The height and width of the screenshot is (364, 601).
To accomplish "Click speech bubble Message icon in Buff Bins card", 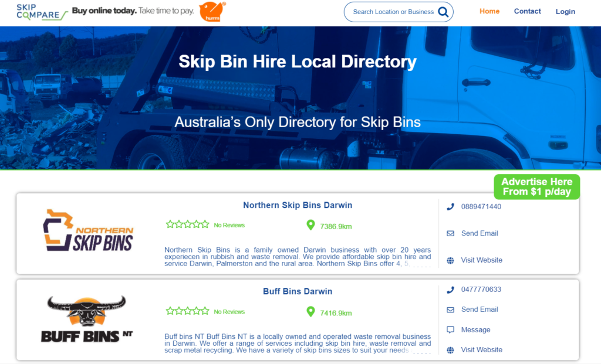I will pyautogui.click(x=450, y=329).
